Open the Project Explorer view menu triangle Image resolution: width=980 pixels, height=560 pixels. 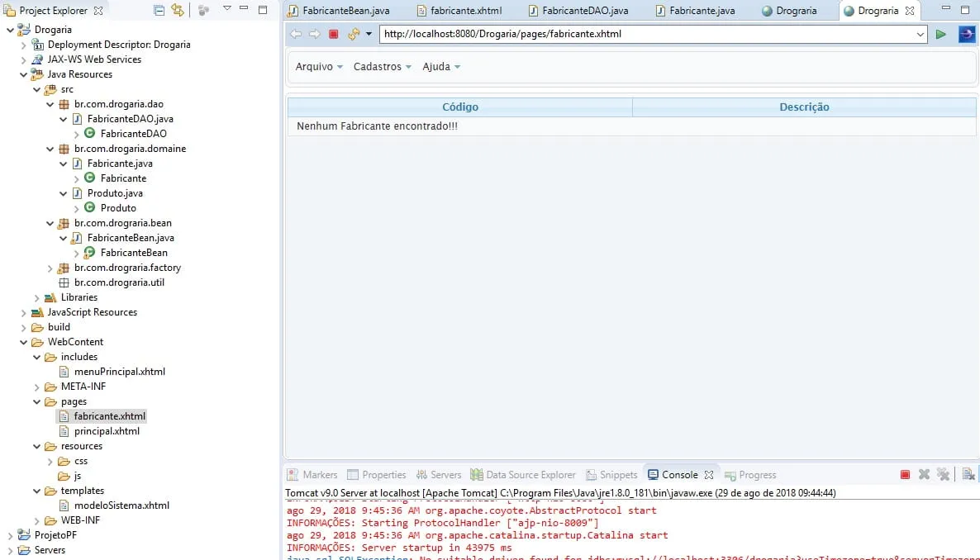227,9
